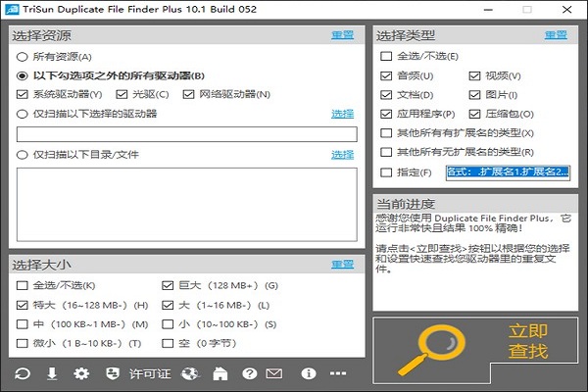Viewport: 588px width, 392px height.
Task: Open the home page icon
Action: click(x=220, y=373)
